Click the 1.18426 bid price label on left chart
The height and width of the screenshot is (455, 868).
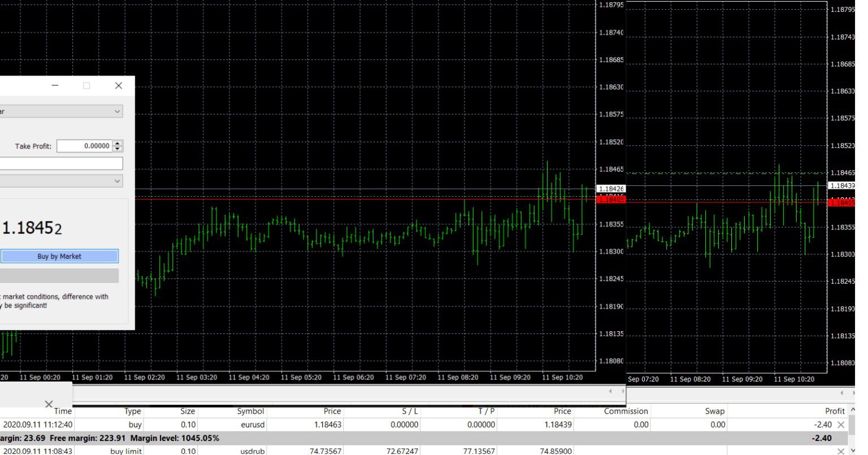tap(610, 189)
